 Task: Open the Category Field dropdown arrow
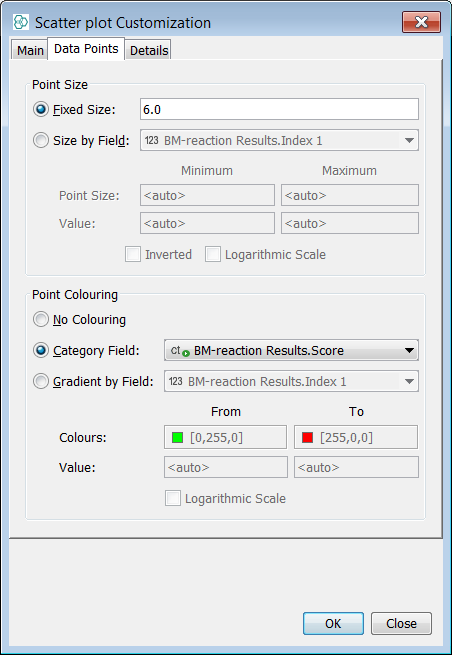pos(409,350)
